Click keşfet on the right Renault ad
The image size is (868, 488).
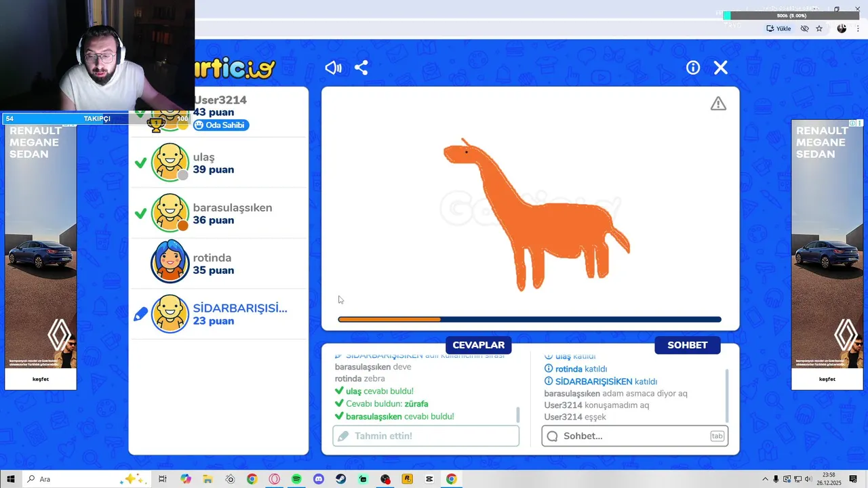827,379
